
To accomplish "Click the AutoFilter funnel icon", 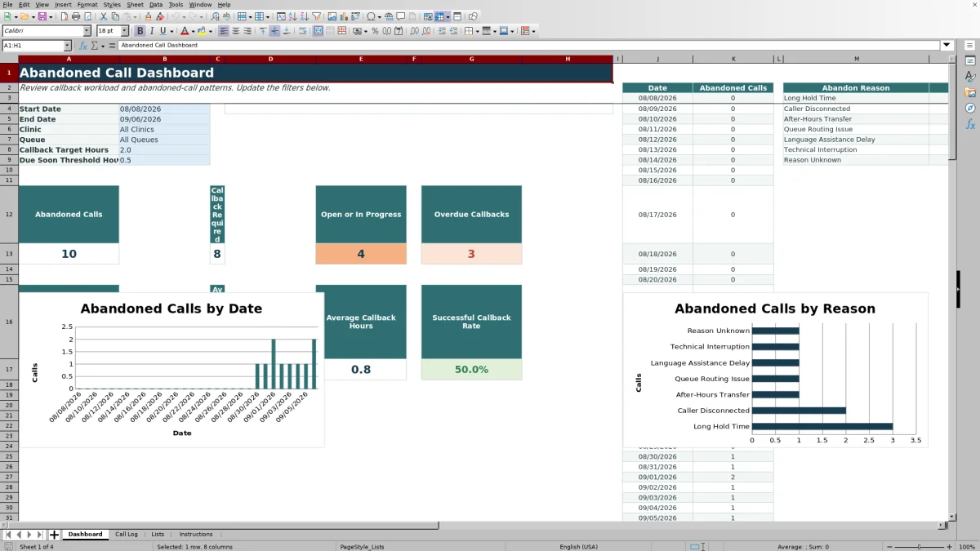I will (x=316, y=16).
